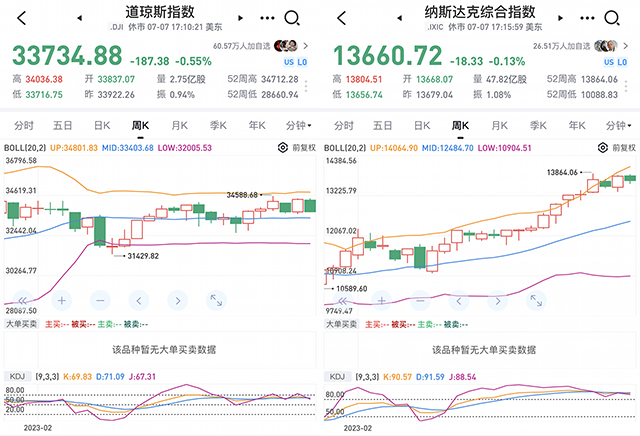Open 分钟 dropdown on Nasdaq panel
The image size is (640, 436).
tap(618, 125)
